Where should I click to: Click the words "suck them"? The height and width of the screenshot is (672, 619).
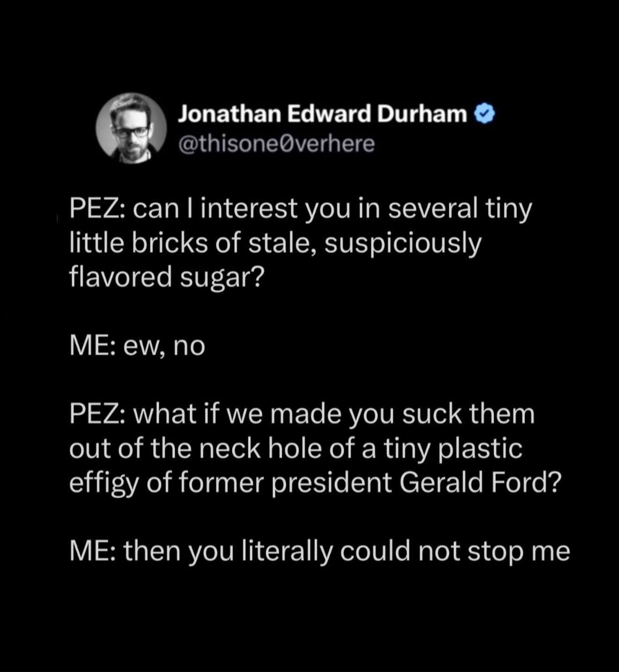click(x=468, y=414)
